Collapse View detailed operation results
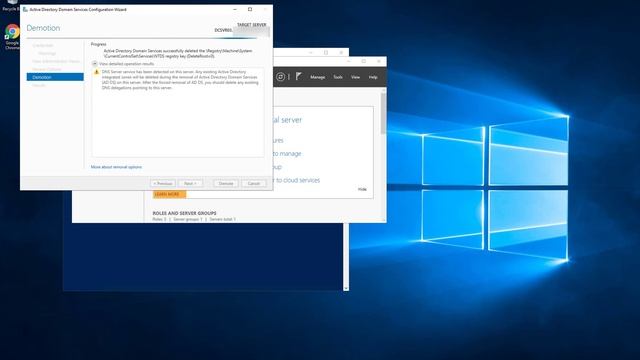Screen dimensions: 640x360 click(95, 64)
